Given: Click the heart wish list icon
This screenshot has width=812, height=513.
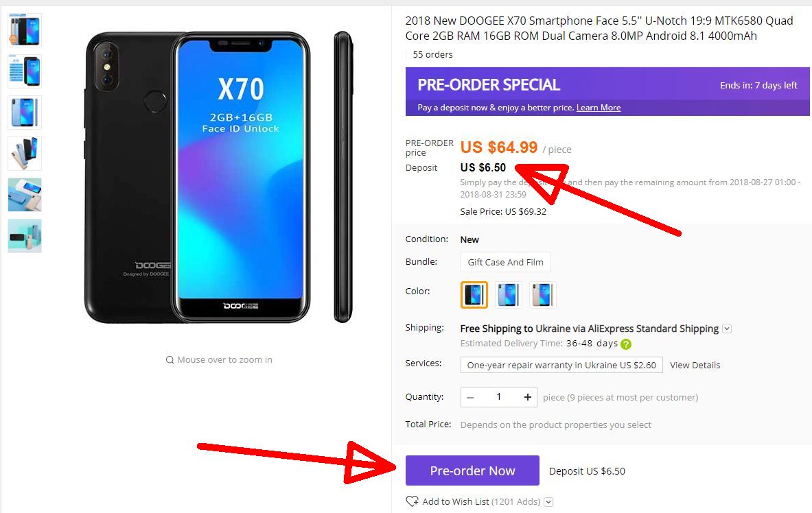Looking at the screenshot, I should point(413,501).
